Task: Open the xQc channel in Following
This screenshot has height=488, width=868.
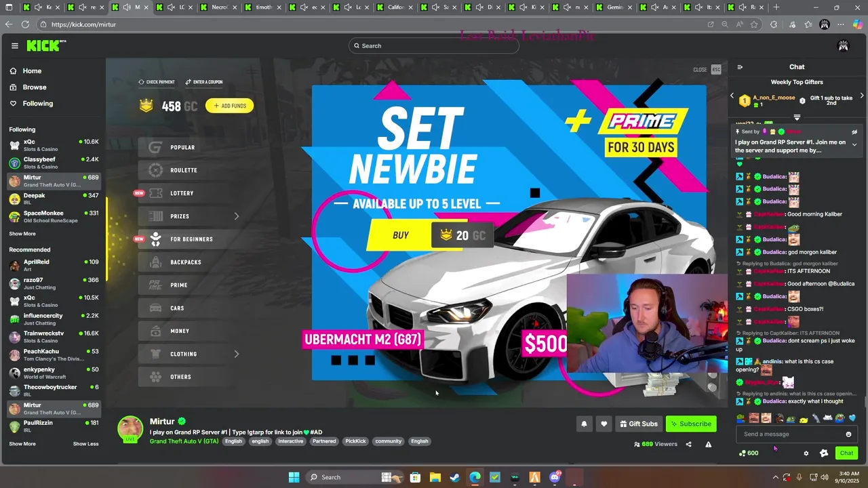Action: (x=54, y=145)
